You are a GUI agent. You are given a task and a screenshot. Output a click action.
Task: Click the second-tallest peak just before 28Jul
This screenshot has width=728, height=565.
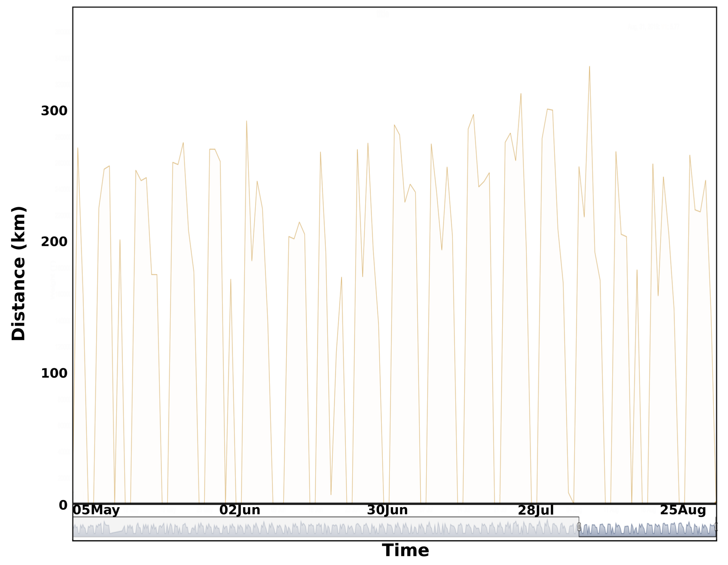[521, 94]
